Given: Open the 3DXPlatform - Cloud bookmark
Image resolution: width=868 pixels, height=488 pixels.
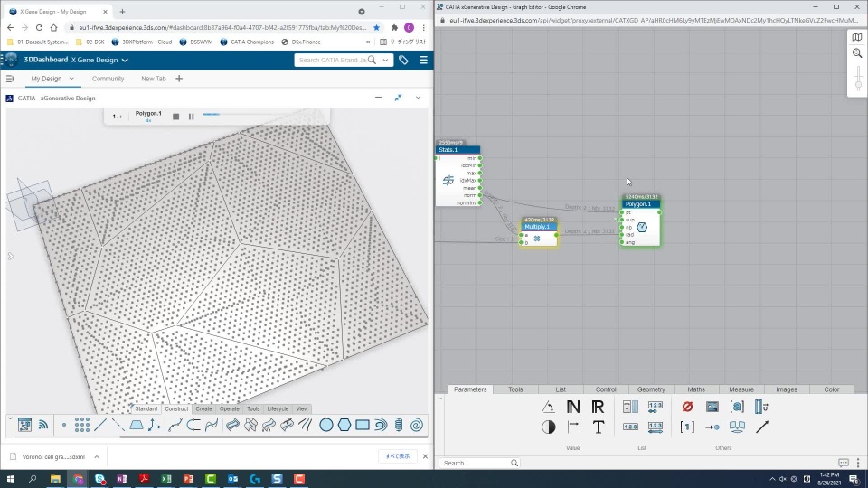Looking at the screenshot, I should (x=142, y=42).
